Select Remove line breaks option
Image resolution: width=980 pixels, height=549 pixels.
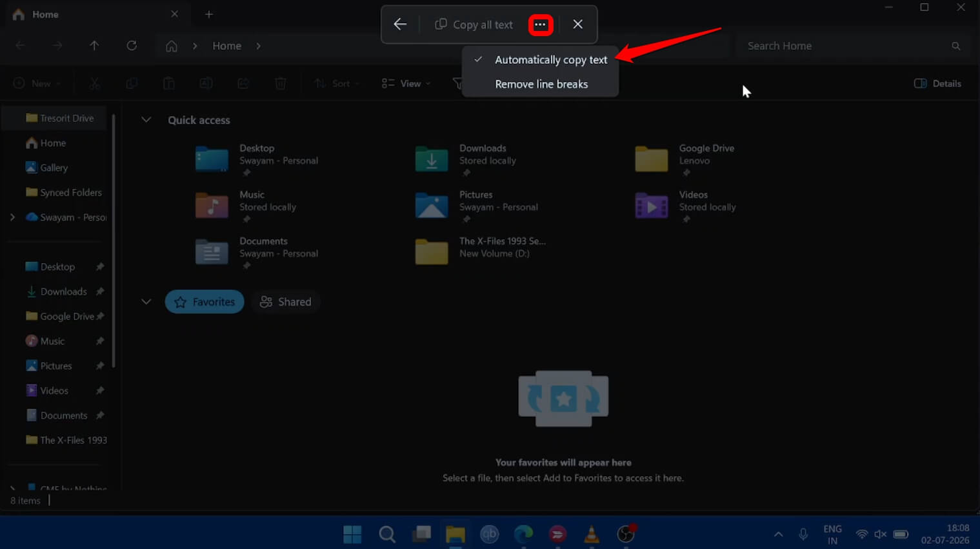(540, 84)
